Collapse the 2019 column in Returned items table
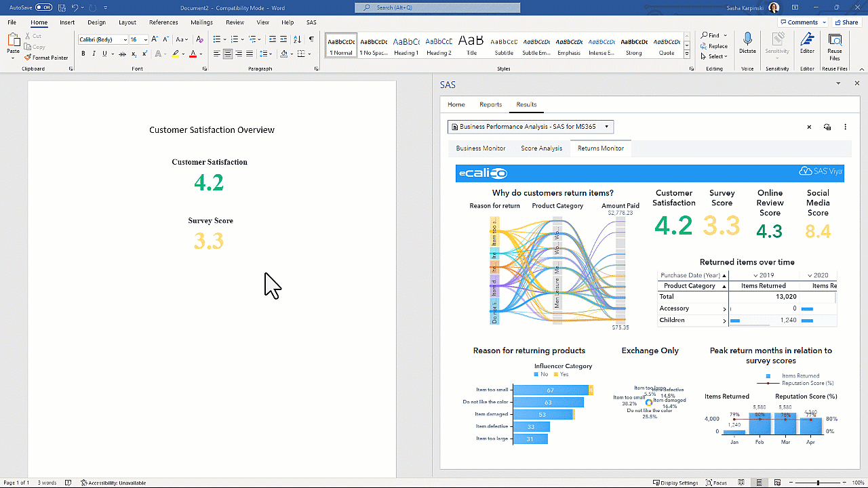The width and height of the screenshot is (868, 488). [x=754, y=275]
